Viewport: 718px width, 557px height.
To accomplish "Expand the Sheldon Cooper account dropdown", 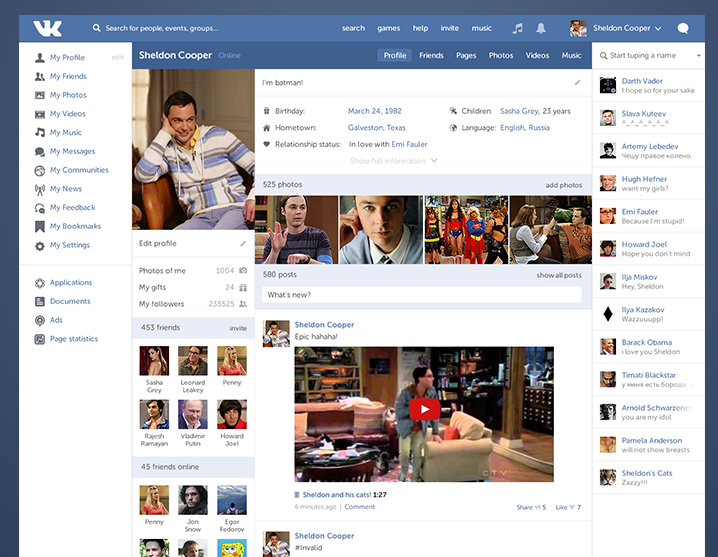I will [658, 28].
